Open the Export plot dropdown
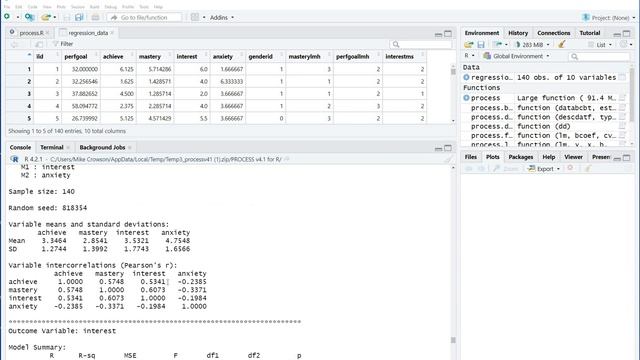Viewport: 640px width, 360px height. (x=544, y=169)
